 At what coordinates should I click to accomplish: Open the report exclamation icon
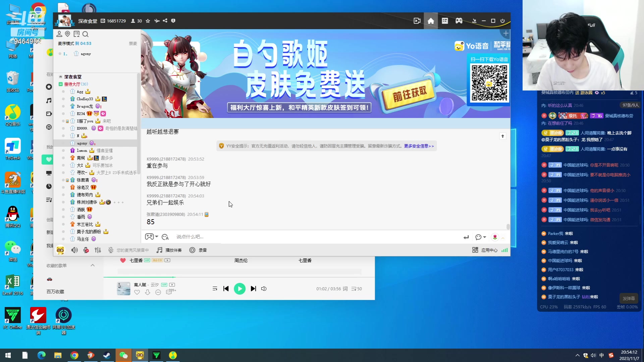[x=173, y=21]
